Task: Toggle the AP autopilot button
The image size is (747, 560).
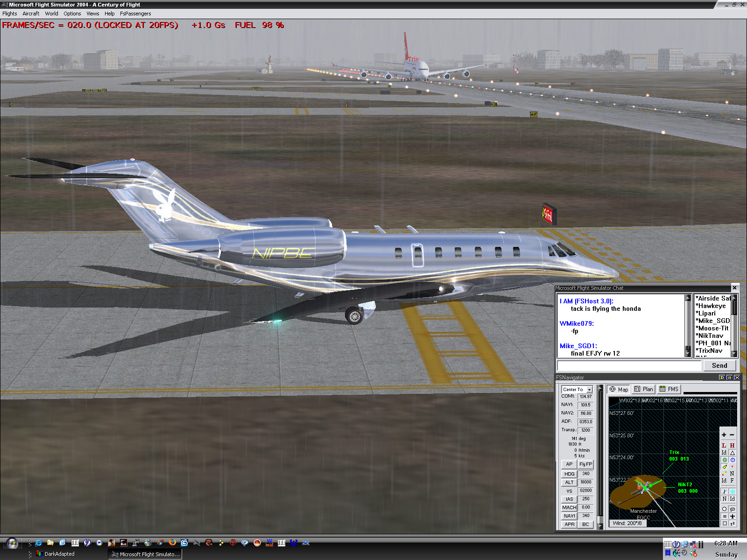Action: pyautogui.click(x=569, y=464)
